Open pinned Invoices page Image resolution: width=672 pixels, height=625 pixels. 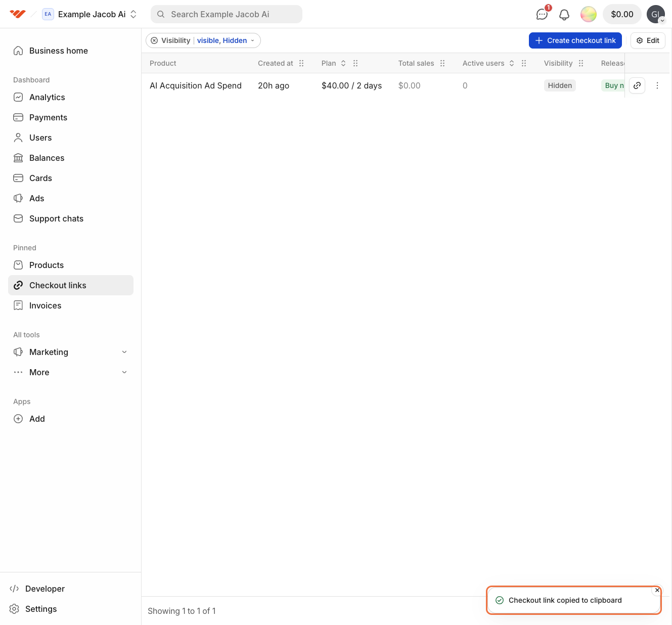click(71, 305)
